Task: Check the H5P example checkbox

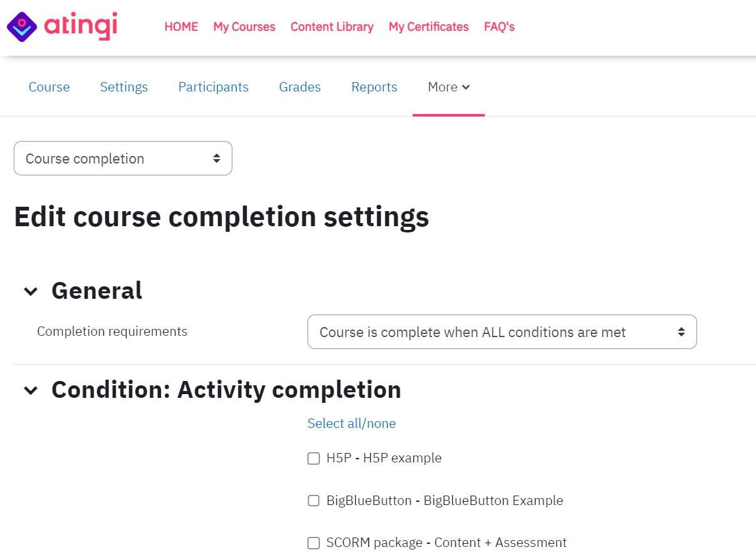Action: pos(314,459)
